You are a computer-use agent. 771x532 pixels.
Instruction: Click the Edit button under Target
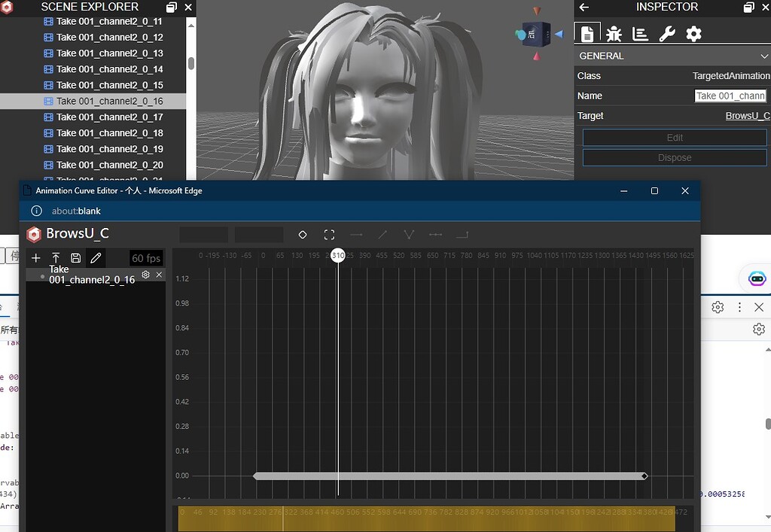(x=674, y=138)
